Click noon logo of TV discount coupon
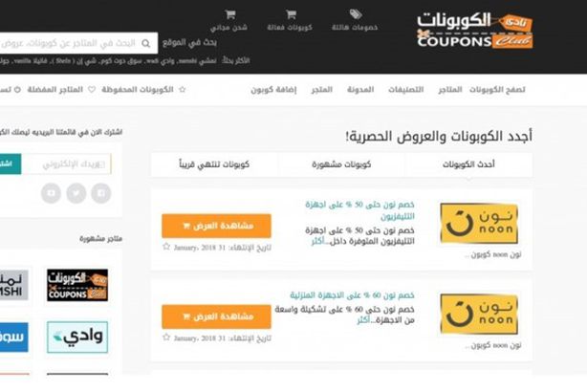This screenshot has height=392, width=587. click(x=479, y=224)
